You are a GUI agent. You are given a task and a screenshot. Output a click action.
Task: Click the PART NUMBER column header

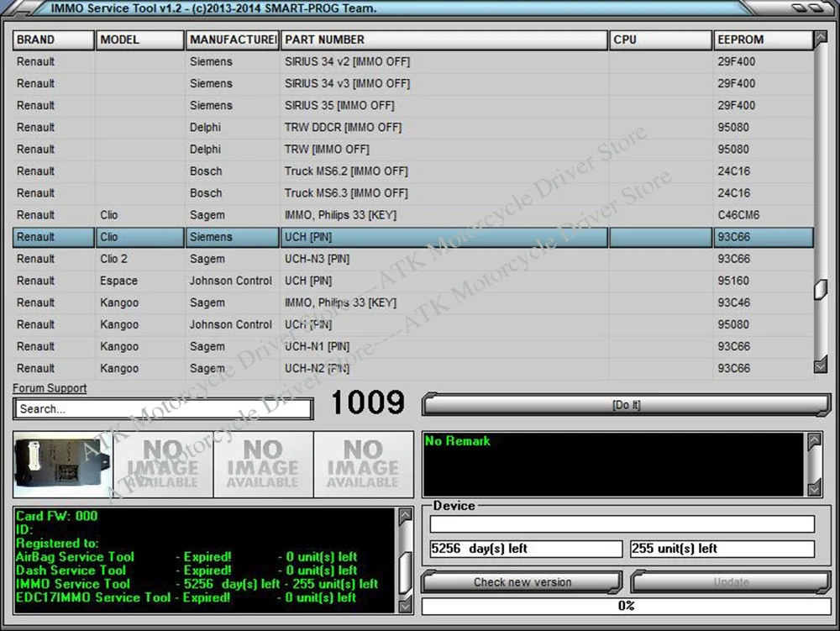tap(444, 40)
